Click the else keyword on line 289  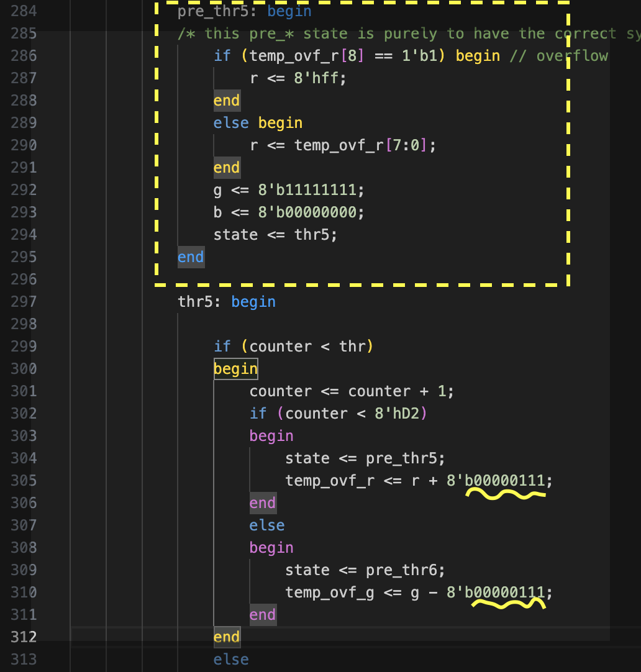(x=230, y=123)
